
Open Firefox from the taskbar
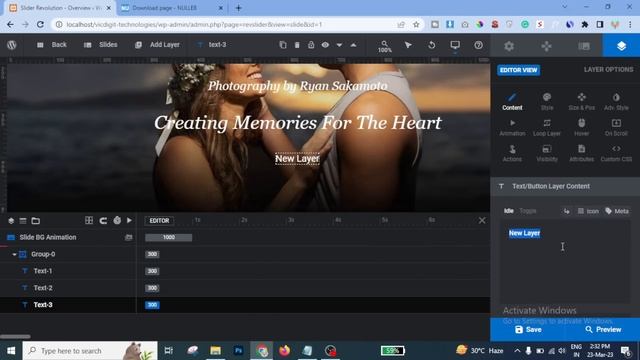(x=284, y=351)
